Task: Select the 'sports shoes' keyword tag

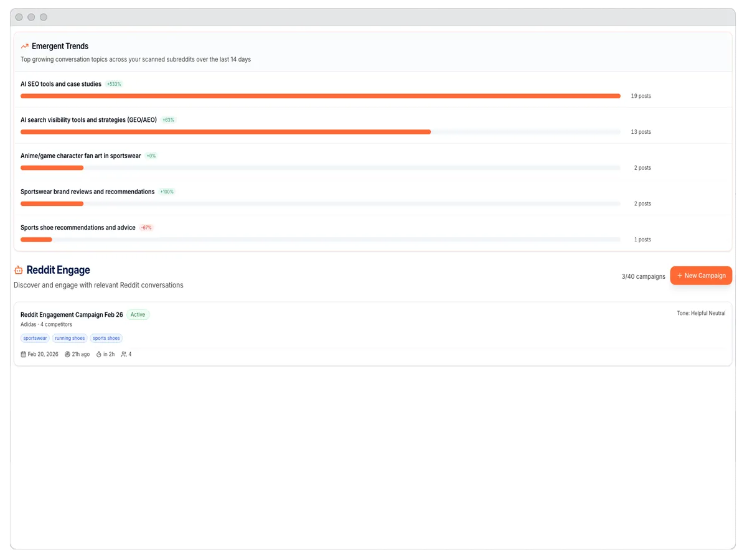Action: (106, 338)
